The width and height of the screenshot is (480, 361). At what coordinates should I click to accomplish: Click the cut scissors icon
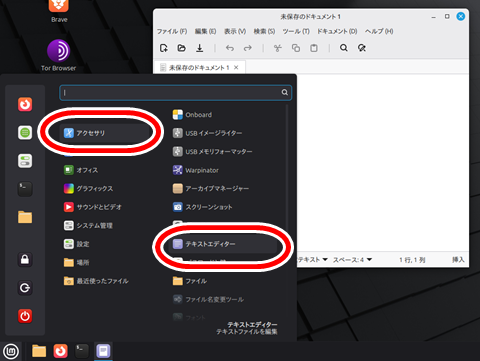278,48
